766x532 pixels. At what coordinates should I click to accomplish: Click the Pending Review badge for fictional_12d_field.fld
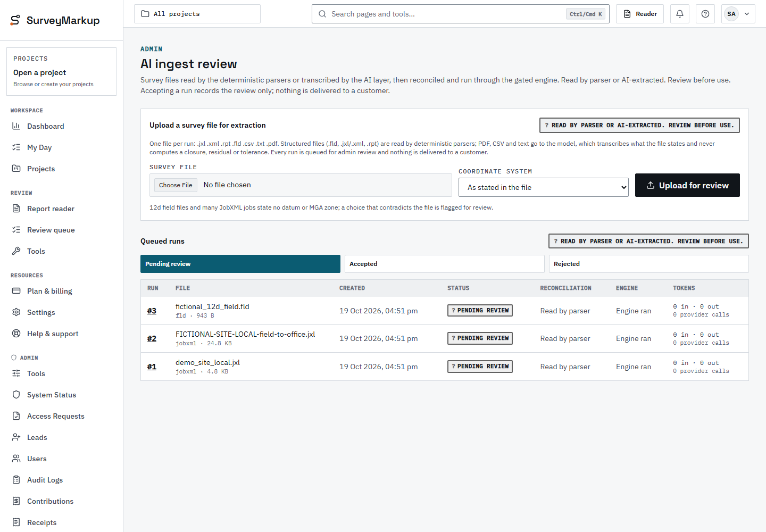click(x=480, y=311)
